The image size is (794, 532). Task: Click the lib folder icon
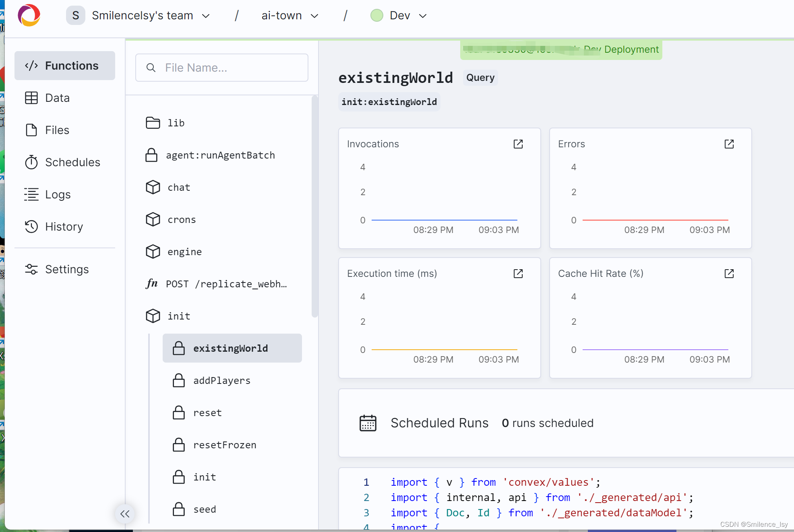[x=153, y=123]
